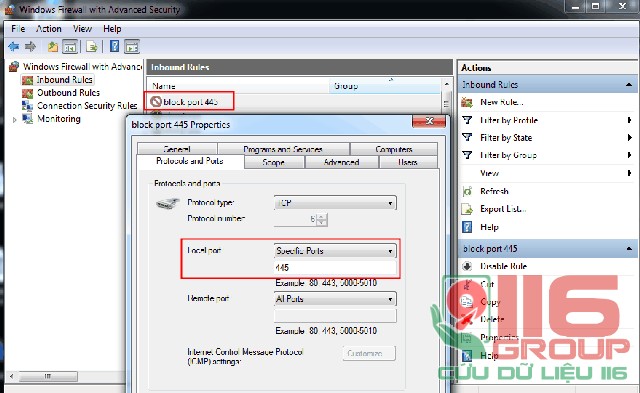Select Connection Security Rules in the tree
Screen dimensions: 640x393
(x=87, y=106)
